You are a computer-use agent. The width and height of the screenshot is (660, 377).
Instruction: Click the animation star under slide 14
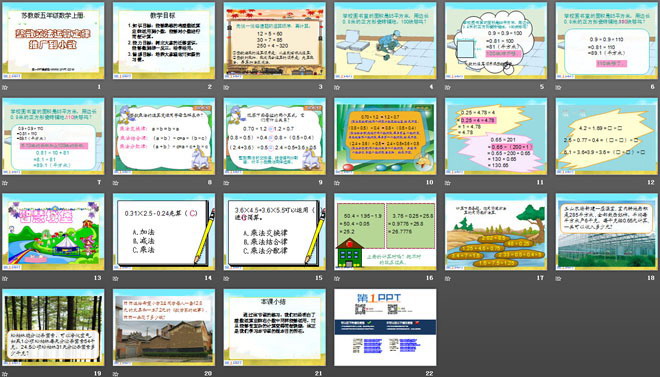click(115, 278)
